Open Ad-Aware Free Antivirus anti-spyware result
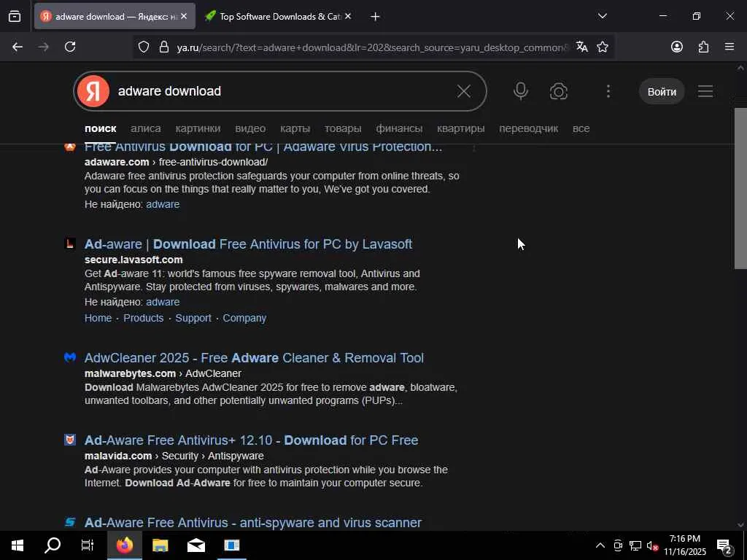The width and height of the screenshot is (747, 560). [253, 523]
